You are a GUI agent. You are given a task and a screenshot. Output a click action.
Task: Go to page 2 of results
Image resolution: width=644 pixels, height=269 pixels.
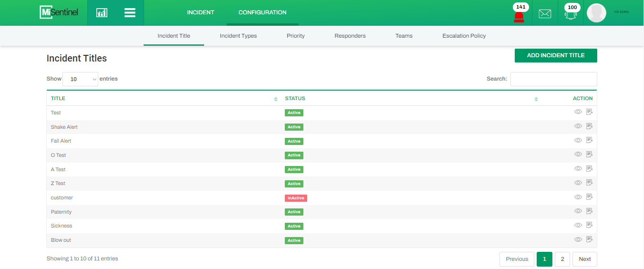[562, 259]
